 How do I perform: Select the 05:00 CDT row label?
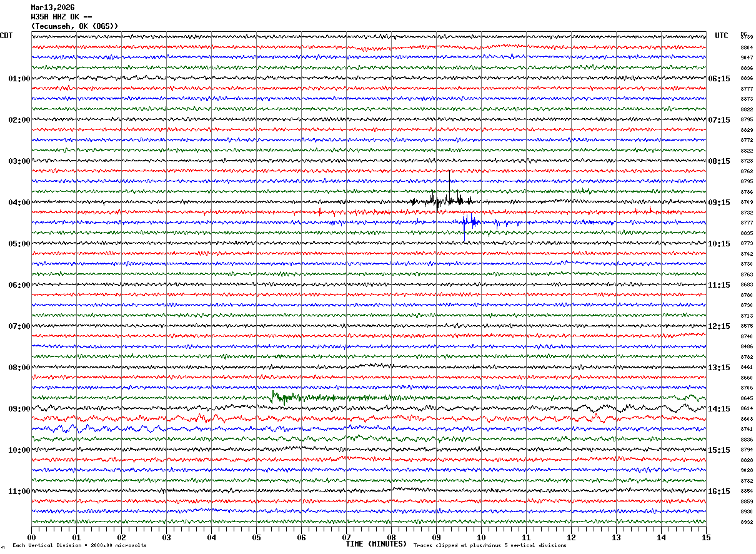click(19, 244)
